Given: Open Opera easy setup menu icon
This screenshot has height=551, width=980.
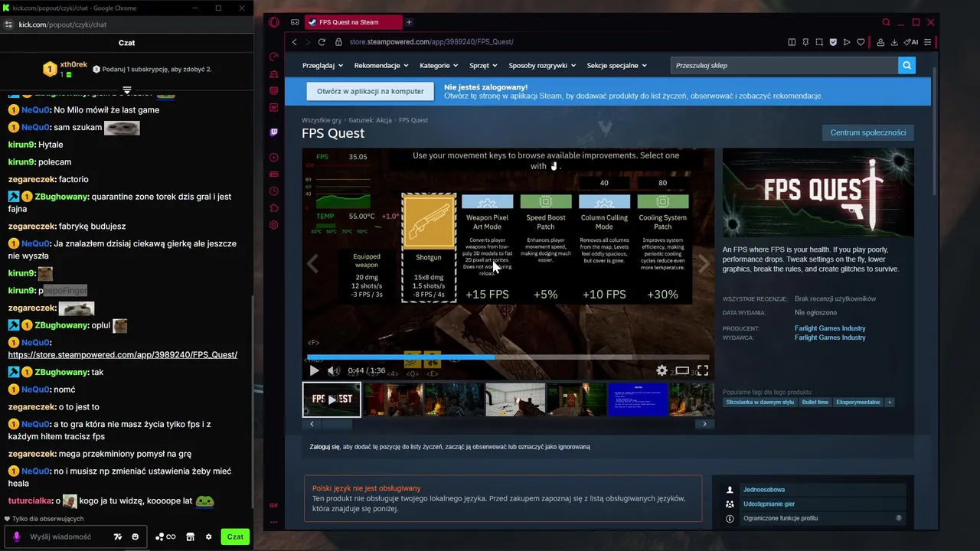Looking at the screenshot, I should (x=928, y=42).
